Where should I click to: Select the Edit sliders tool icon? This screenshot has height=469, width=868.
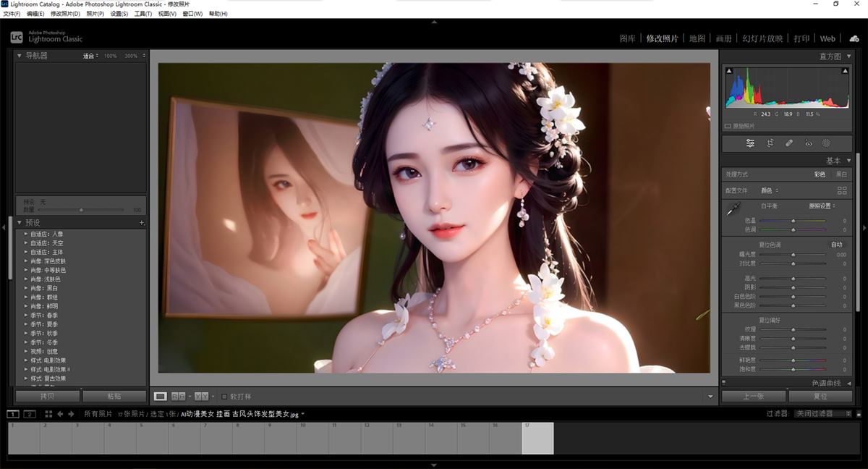point(750,143)
